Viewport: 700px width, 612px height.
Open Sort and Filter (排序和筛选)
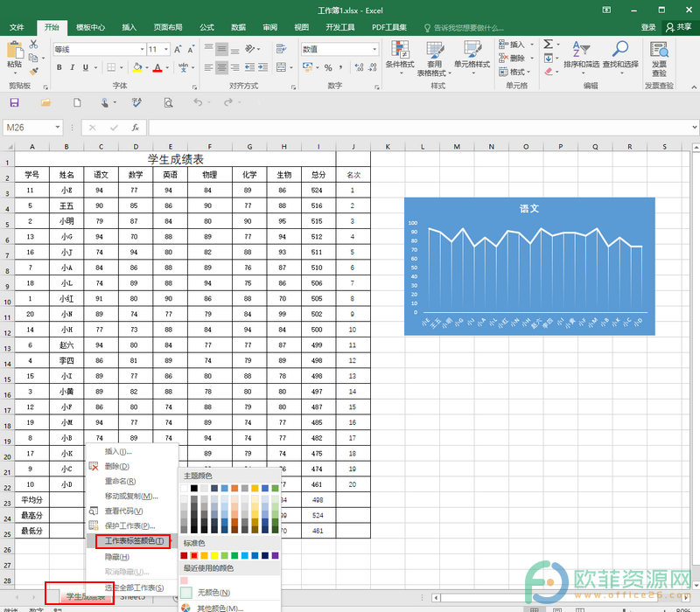coord(581,58)
